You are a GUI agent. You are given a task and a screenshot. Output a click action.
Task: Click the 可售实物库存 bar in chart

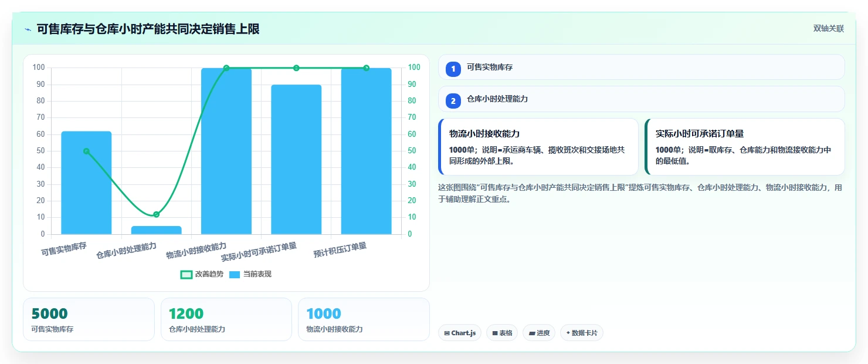coord(86,183)
